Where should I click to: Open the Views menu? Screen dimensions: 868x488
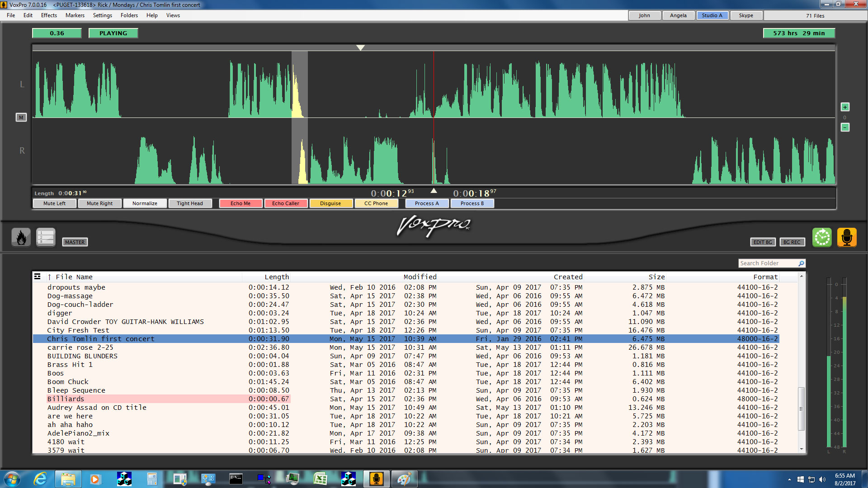pyautogui.click(x=173, y=15)
